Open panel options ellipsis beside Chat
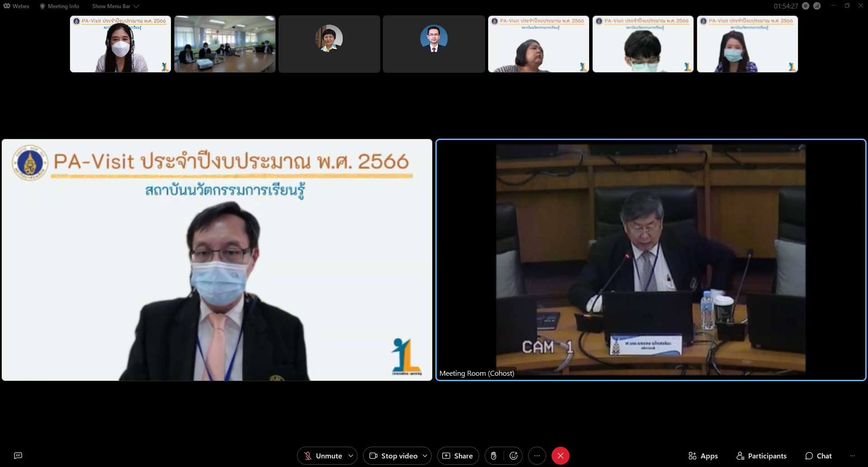Screen dimensions: 868x467 tap(853, 456)
